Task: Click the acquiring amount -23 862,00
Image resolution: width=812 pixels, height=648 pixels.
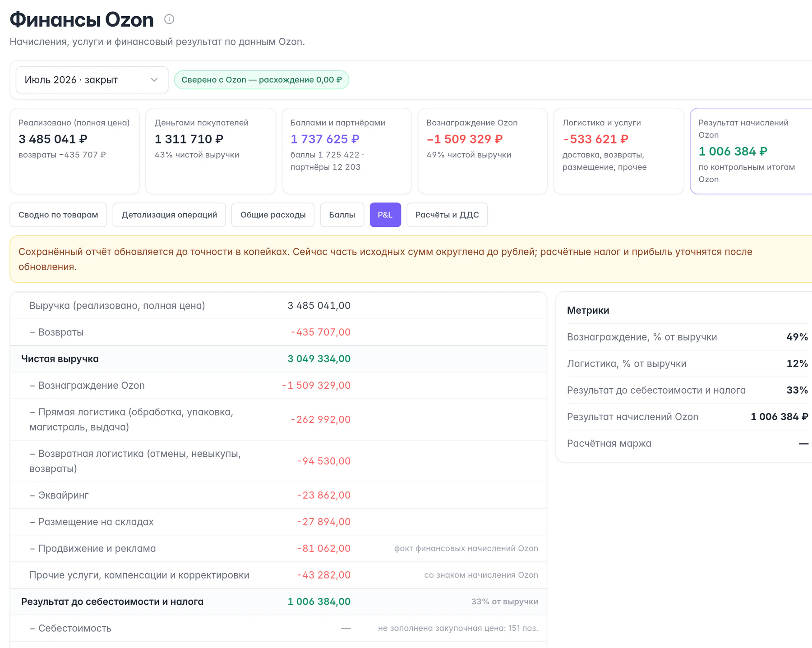Action: (323, 495)
